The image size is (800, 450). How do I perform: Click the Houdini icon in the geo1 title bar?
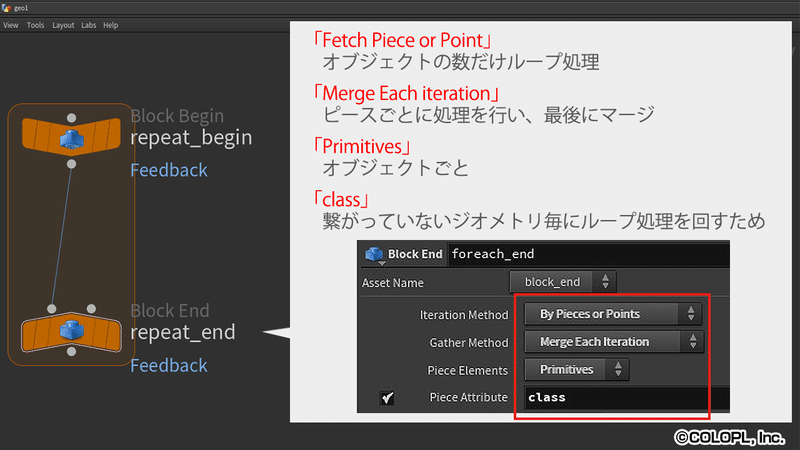pos(6,8)
